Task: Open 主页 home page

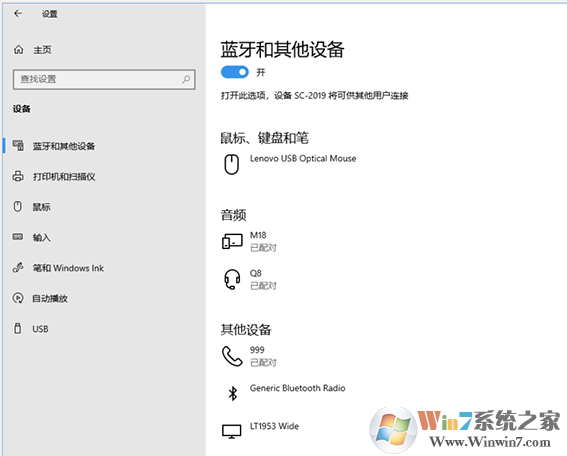Action: (42, 50)
